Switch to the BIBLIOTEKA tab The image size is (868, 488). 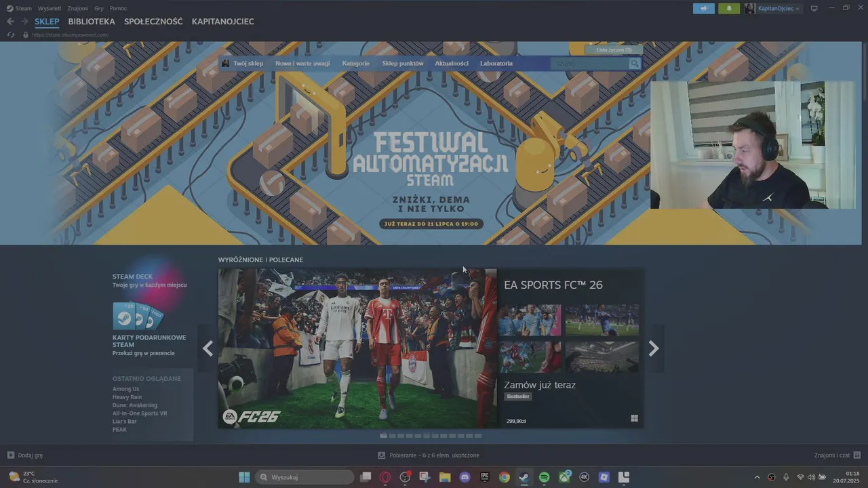(92, 22)
